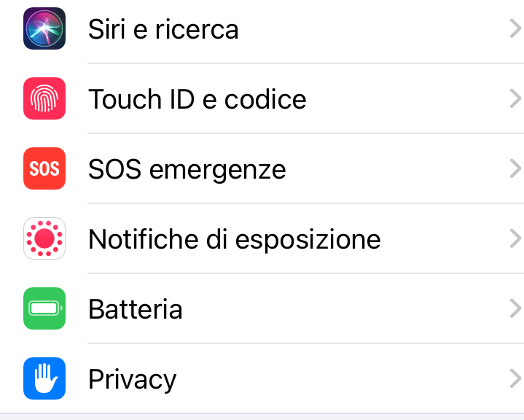Screen dimensions: 524x420
Task: Click the Notifiche di esposizione chevron
Action: point(515,238)
